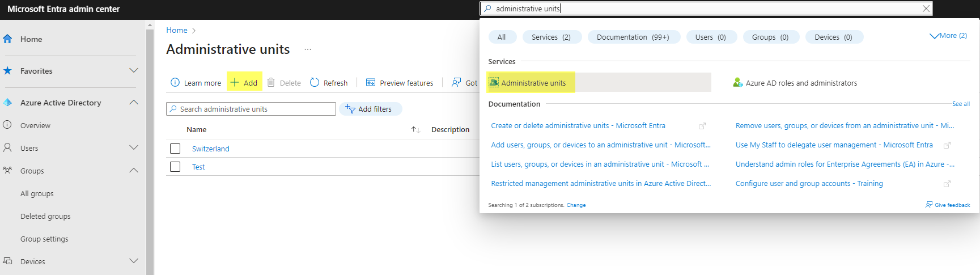Collapse the Azure Active Directory section

pos(134,103)
